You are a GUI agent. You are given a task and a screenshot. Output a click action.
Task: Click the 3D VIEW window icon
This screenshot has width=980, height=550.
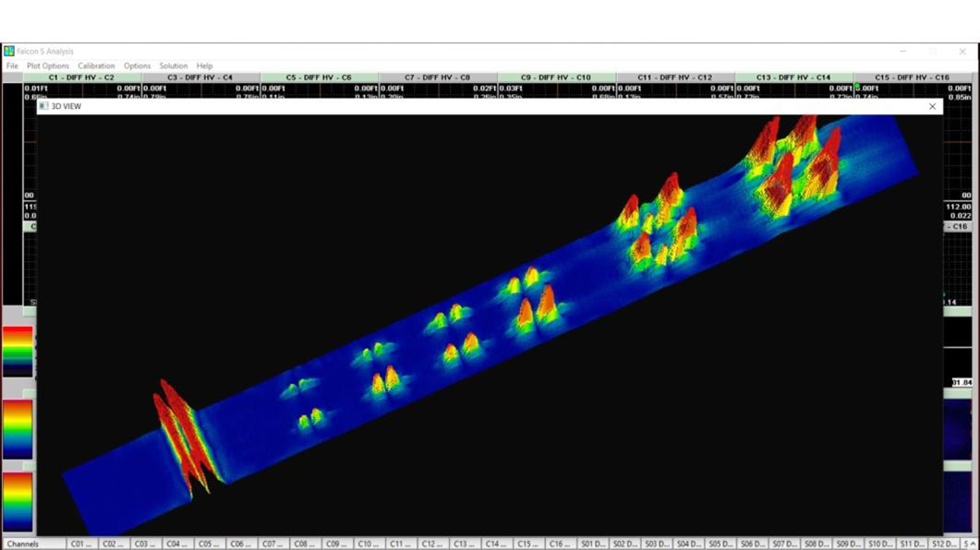click(x=43, y=107)
